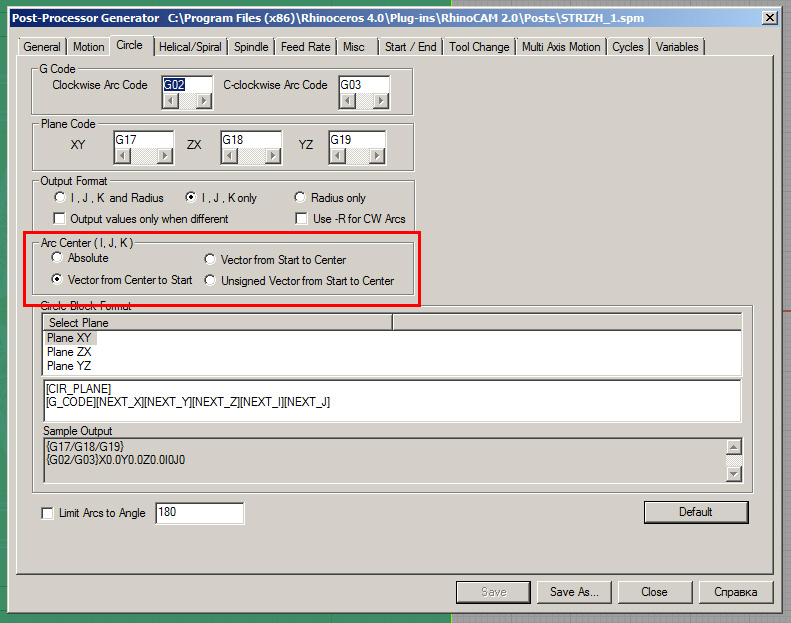Click right scroll arrow under YZ plane code
This screenshot has height=623, width=791.
pyautogui.click(x=377, y=156)
